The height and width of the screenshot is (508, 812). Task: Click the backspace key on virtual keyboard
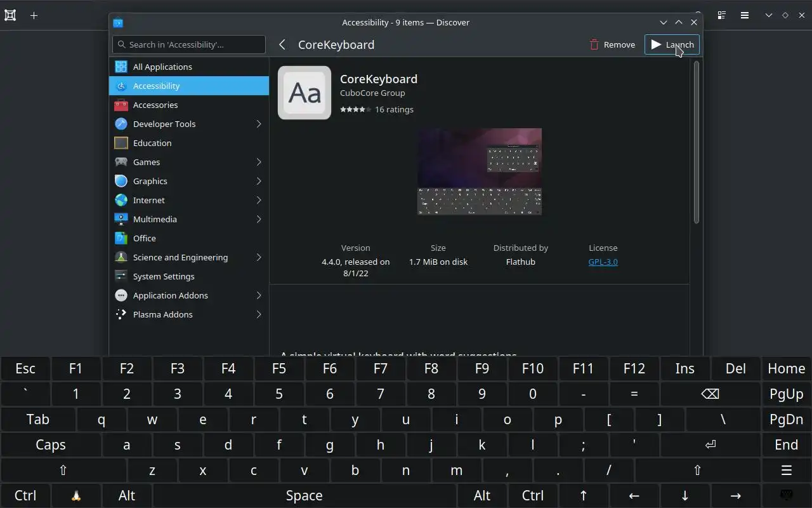(x=710, y=394)
